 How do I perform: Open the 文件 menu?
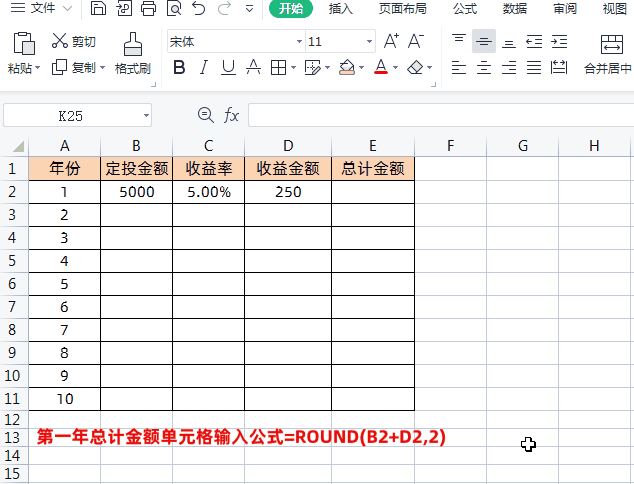[41, 8]
